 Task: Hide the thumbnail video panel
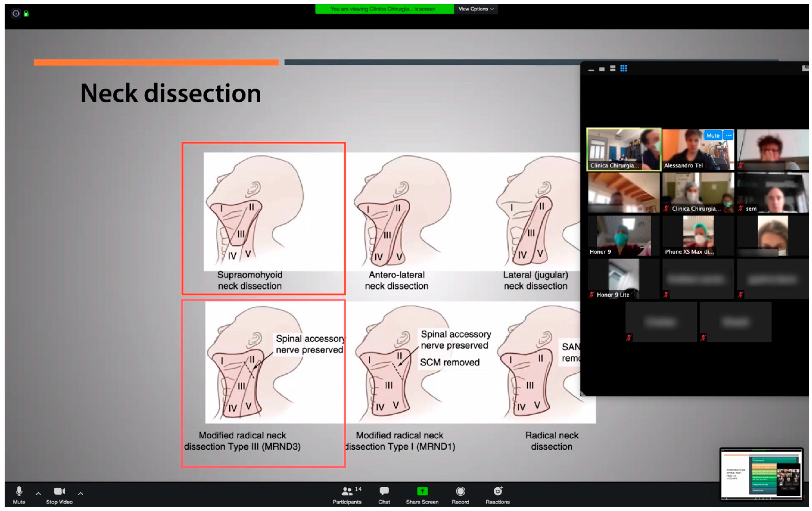point(591,70)
